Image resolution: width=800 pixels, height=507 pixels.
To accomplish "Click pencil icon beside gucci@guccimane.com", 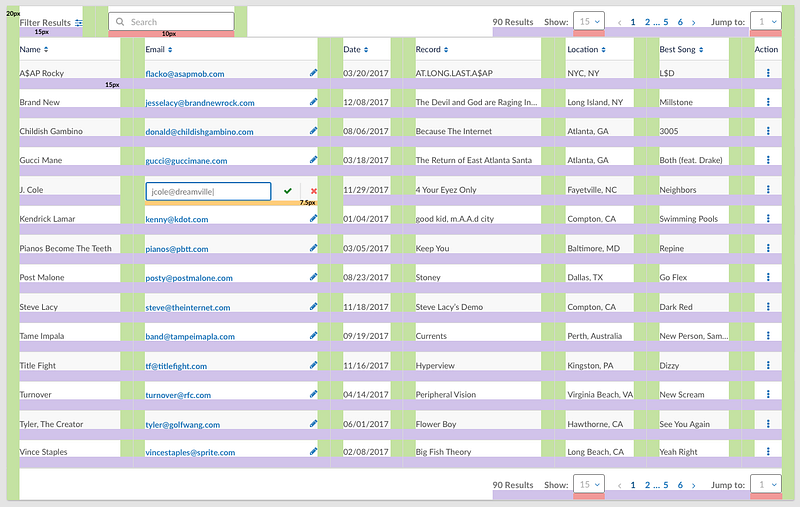I will (313, 160).
